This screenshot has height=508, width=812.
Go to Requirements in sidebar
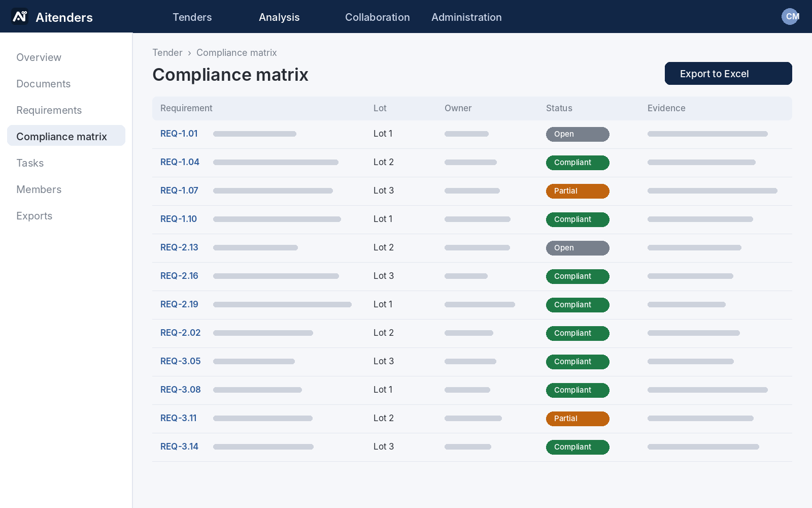coord(66,110)
